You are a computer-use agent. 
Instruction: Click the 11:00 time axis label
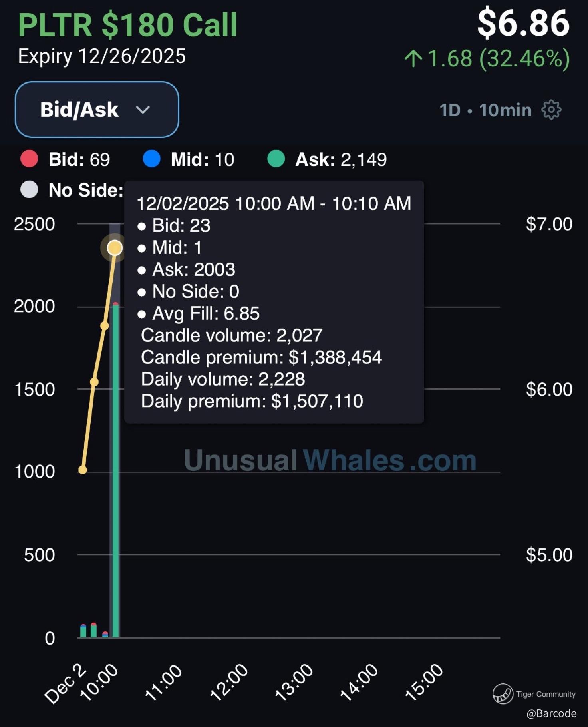click(164, 682)
